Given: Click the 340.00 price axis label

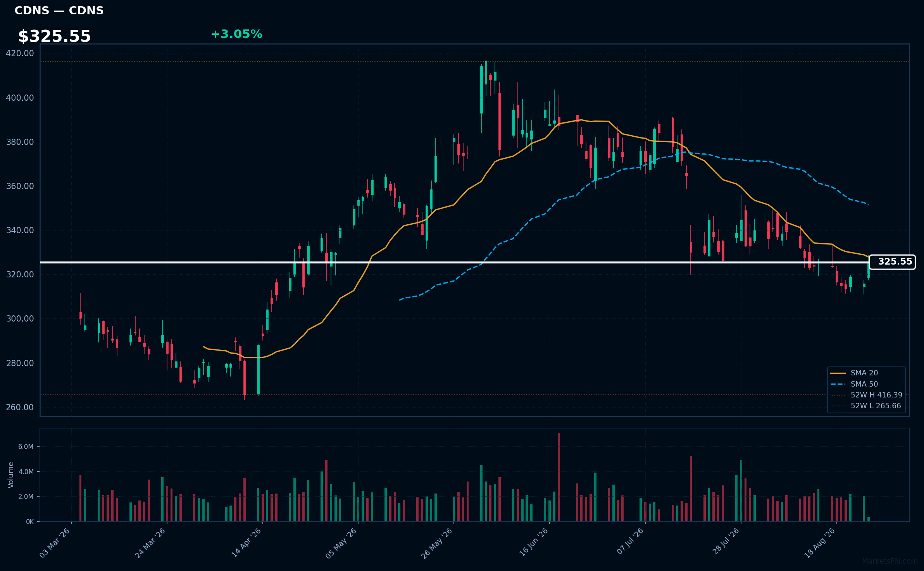Looking at the screenshot, I should tap(20, 230).
